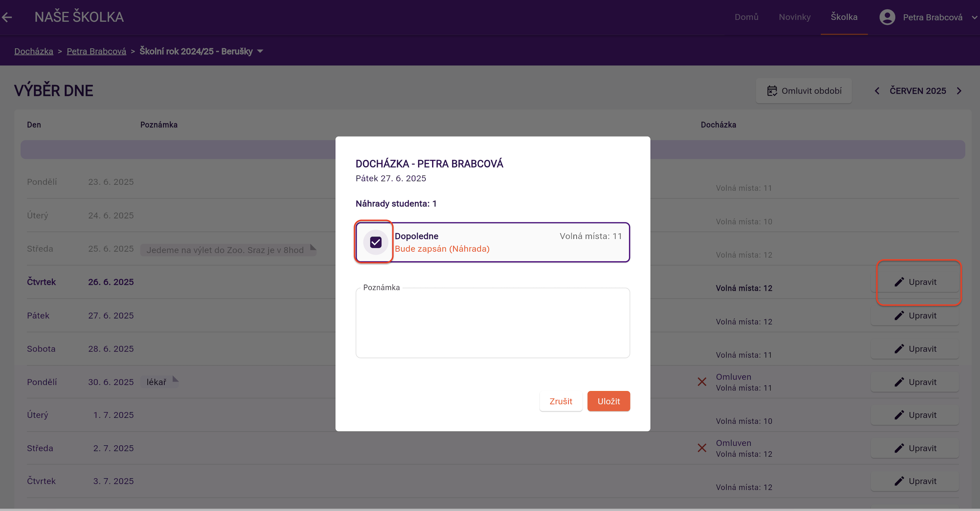Click into the Poznámka text field
This screenshot has height=511, width=980.
[x=492, y=323]
